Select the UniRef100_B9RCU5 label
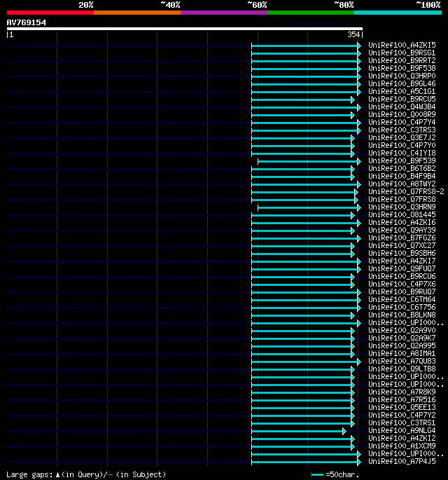This screenshot has height=480, width=448. click(x=402, y=99)
